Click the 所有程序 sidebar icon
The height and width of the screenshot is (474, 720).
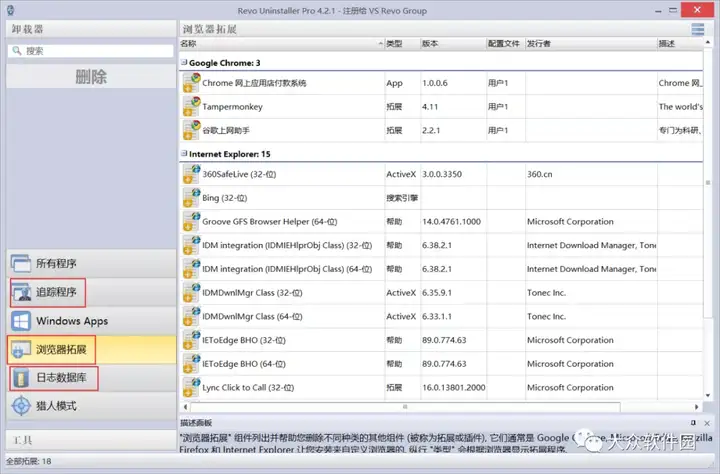coord(21,264)
